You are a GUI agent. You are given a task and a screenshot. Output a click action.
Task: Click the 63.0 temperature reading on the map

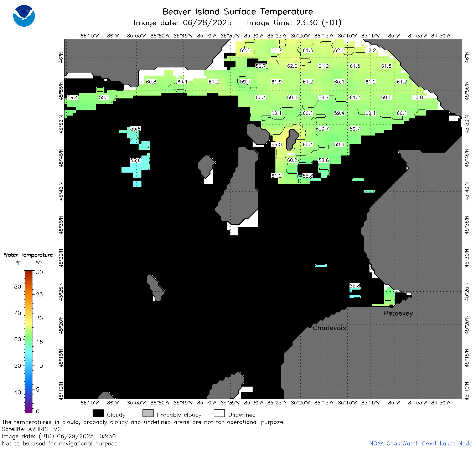276,144
